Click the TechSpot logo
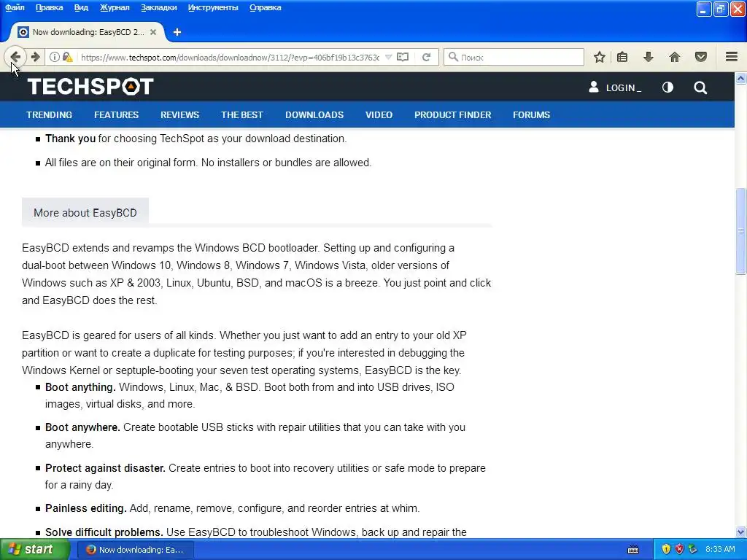 90,87
